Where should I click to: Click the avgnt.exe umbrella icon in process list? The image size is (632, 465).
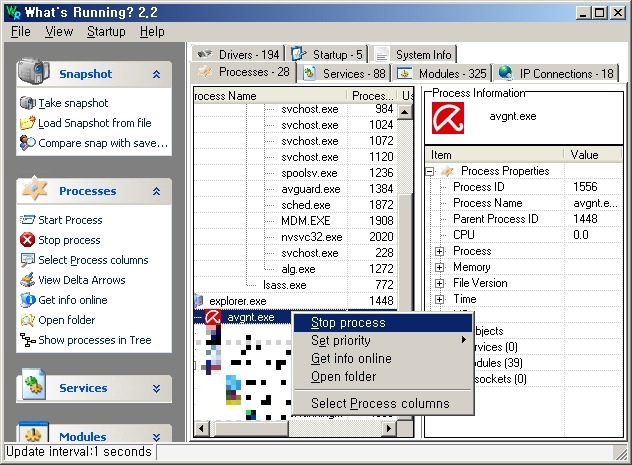coord(212,317)
